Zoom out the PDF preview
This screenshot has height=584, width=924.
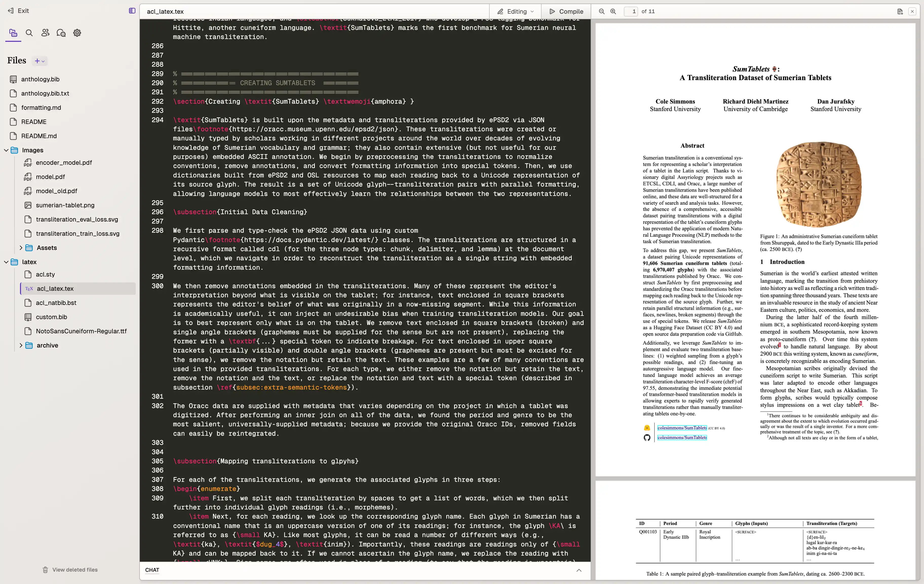[601, 11]
